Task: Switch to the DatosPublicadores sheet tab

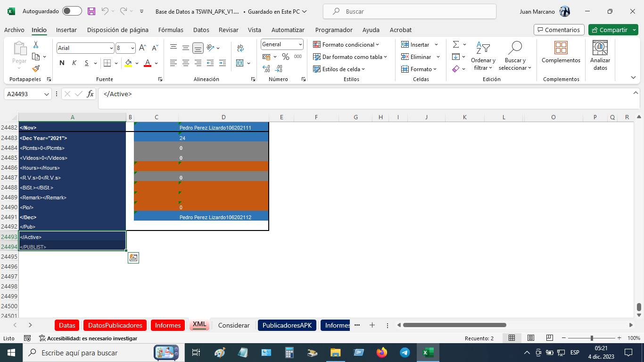Action: pyautogui.click(x=115, y=325)
